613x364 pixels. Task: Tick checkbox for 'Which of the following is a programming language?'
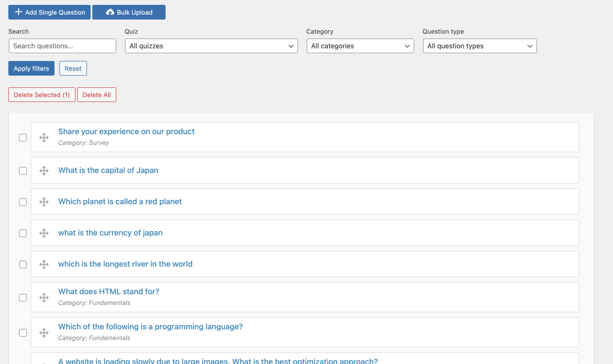click(23, 333)
